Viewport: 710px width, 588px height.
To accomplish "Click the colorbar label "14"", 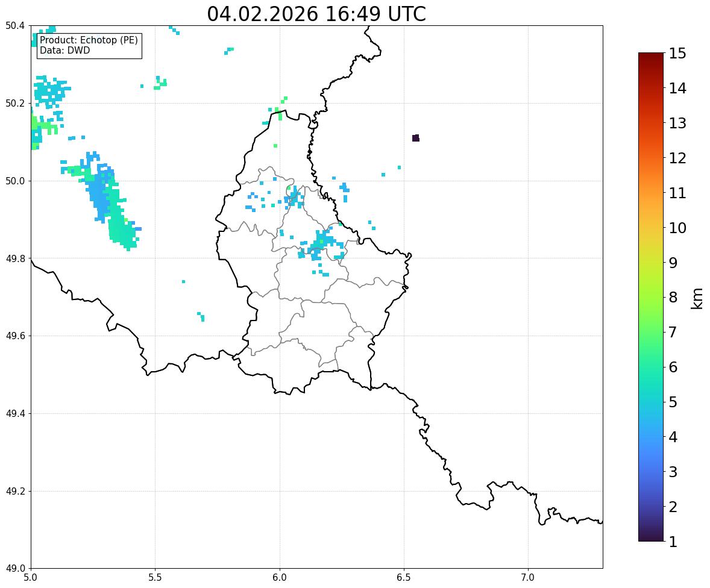I will coord(677,89).
